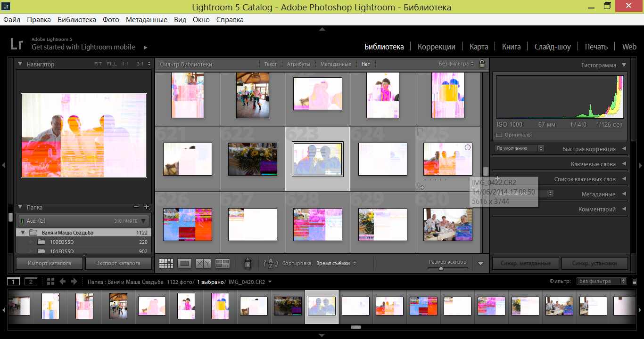644x339 pixels.
Task: Hide the top module picker arrow
Action: point(322,29)
